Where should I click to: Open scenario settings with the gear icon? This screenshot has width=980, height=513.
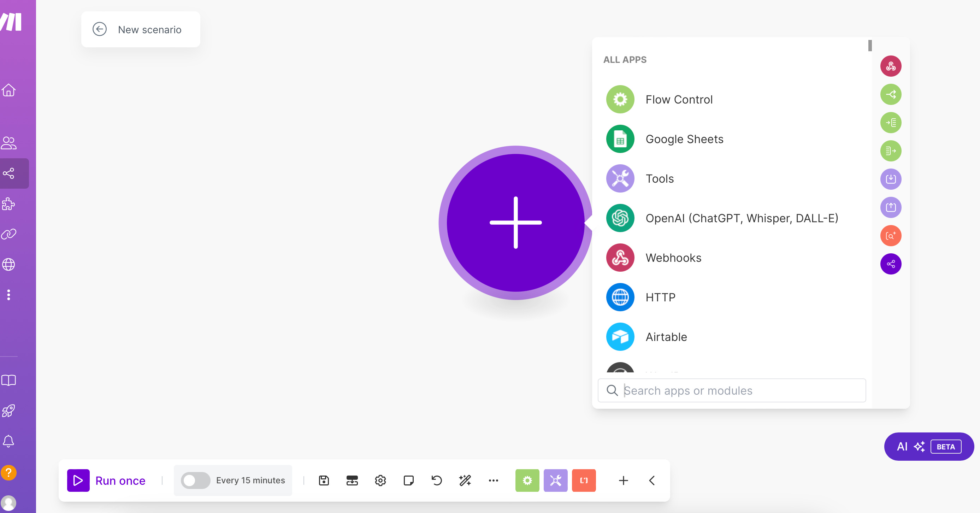380,480
